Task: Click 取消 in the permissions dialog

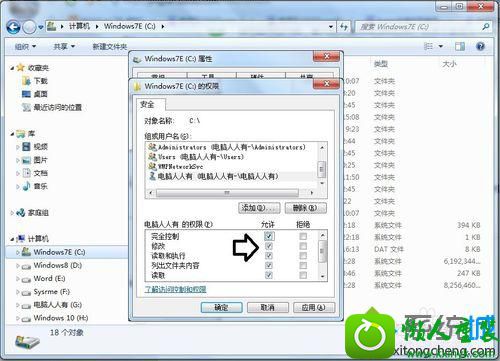Action: tap(268, 308)
